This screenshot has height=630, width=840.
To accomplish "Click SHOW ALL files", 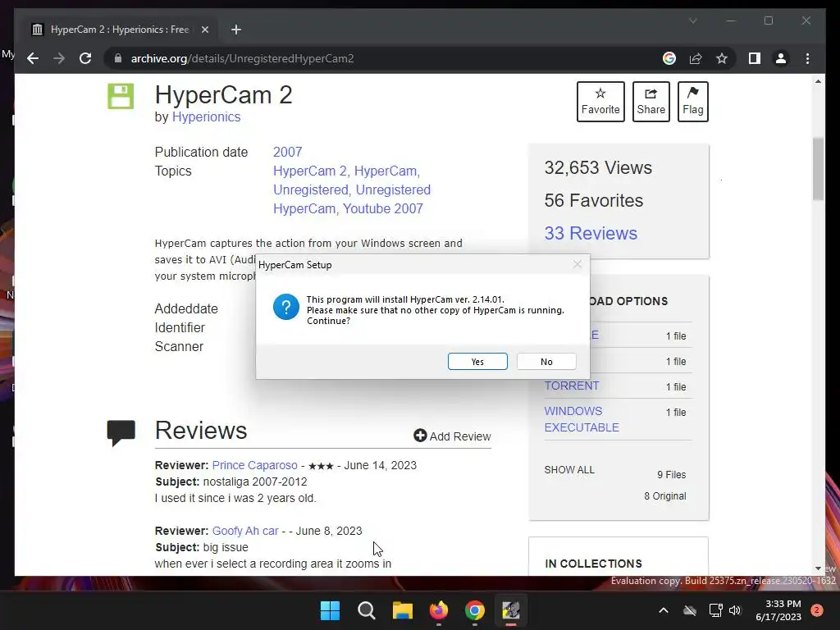I will click(x=569, y=470).
